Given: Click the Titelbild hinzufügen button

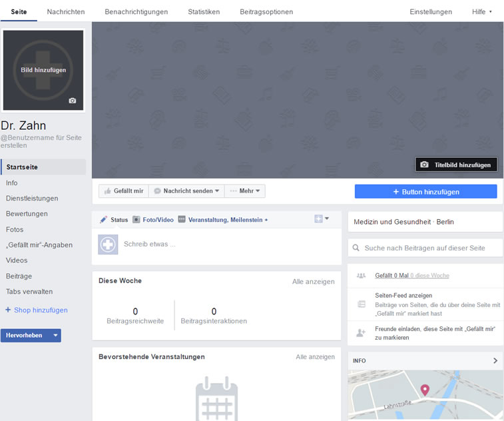Looking at the screenshot, I should click(x=456, y=165).
